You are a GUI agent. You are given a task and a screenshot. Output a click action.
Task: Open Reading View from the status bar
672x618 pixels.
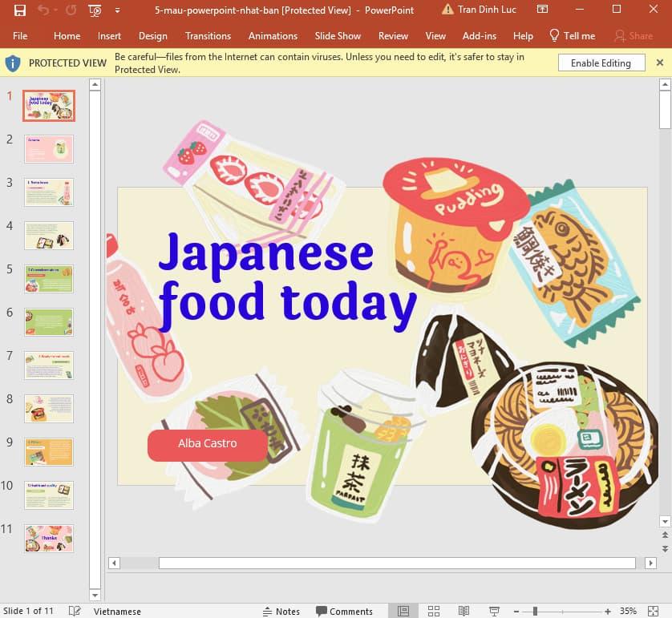pyautogui.click(x=462, y=611)
